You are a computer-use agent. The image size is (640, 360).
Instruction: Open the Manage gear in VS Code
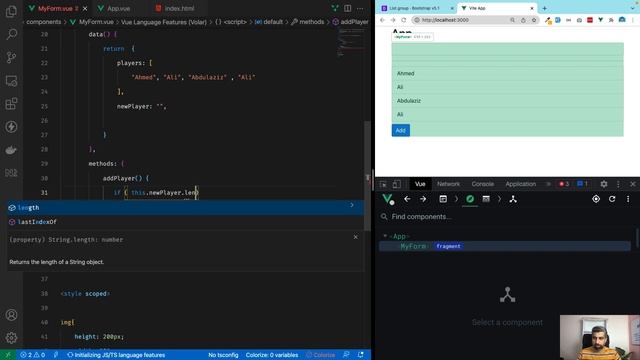tap(11, 338)
